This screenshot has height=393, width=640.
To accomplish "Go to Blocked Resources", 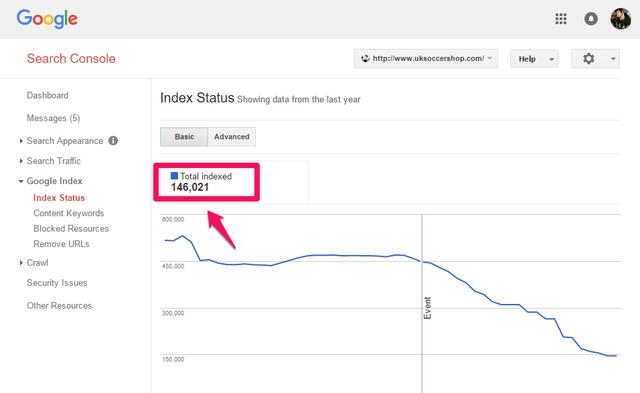I will [x=71, y=229].
